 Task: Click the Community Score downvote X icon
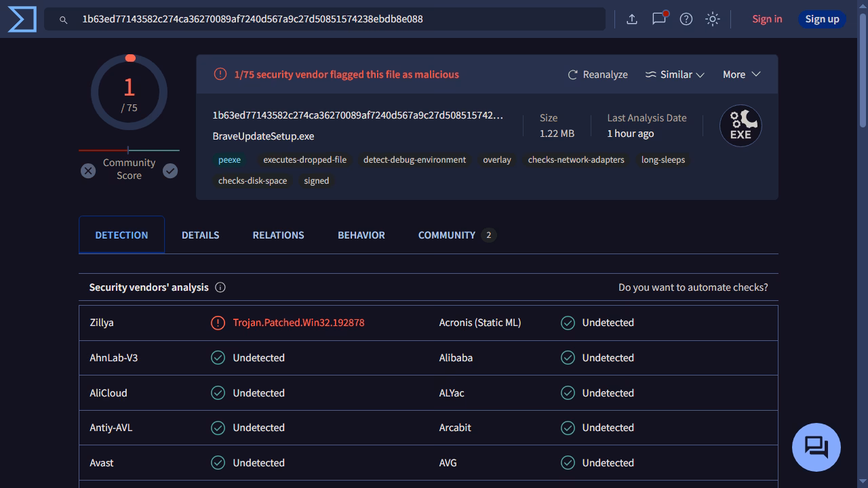(88, 171)
